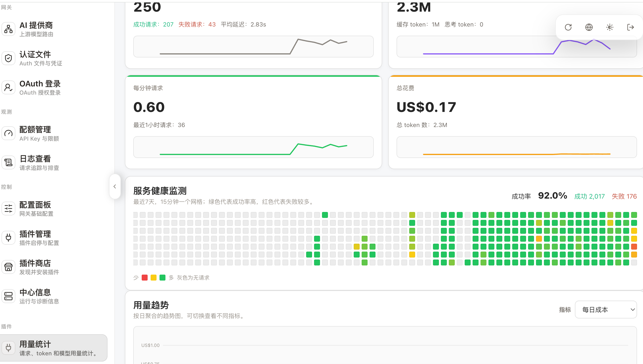
Task: Click the 认证文件 shield icon
Action: (8, 58)
